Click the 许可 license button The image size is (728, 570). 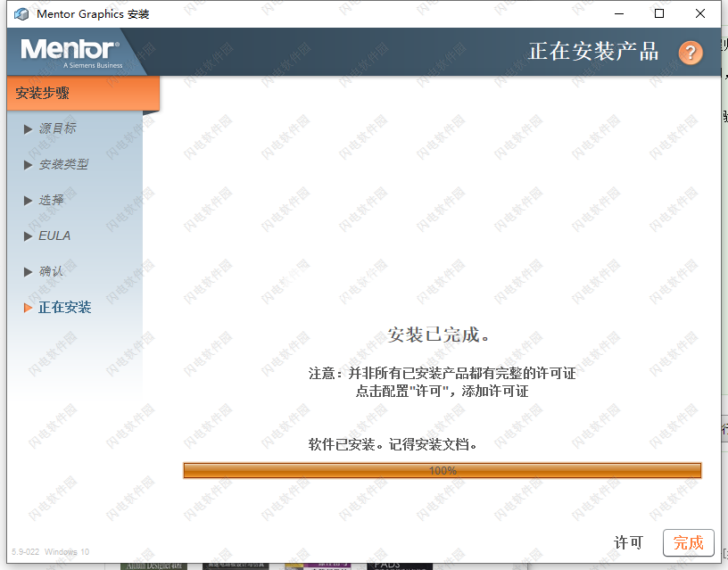pos(629,542)
